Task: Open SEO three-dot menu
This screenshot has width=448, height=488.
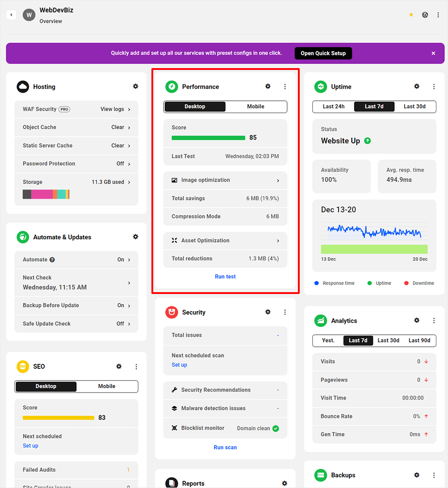Action: [x=136, y=367]
